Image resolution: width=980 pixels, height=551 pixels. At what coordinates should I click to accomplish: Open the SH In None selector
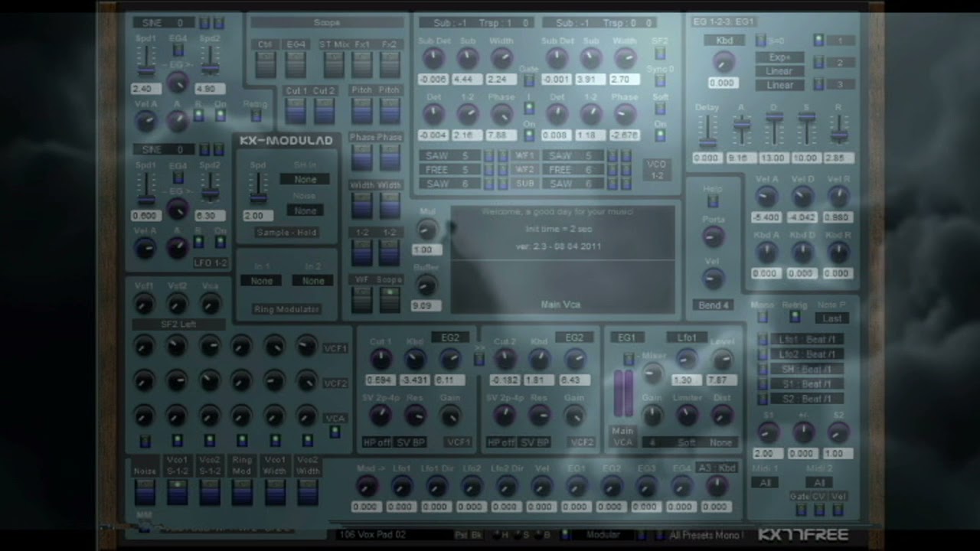click(305, 179)
